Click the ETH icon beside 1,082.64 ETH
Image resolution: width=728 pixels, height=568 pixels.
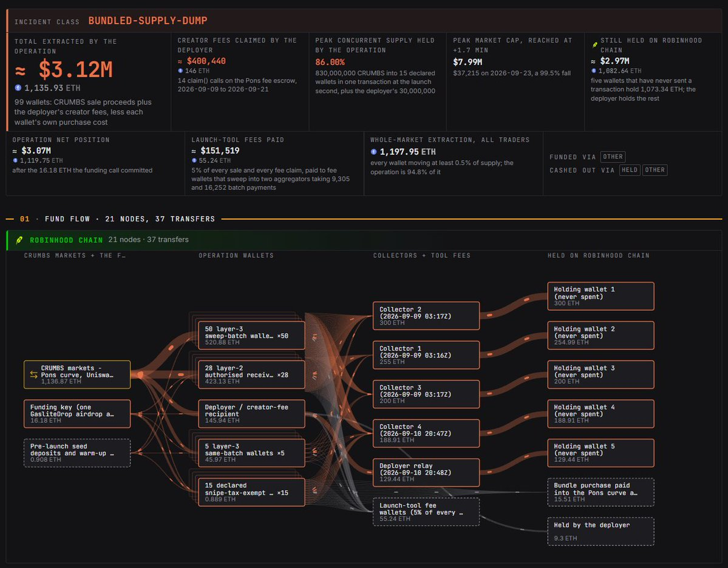point(593,71)
